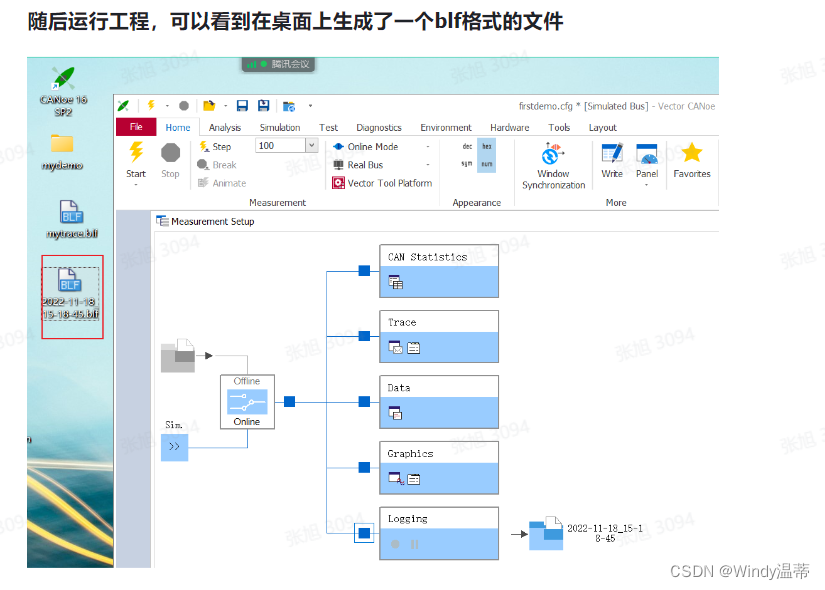The image size is (825, 590).
Task: Open the Write window icon
Action: tap(611, 154)
